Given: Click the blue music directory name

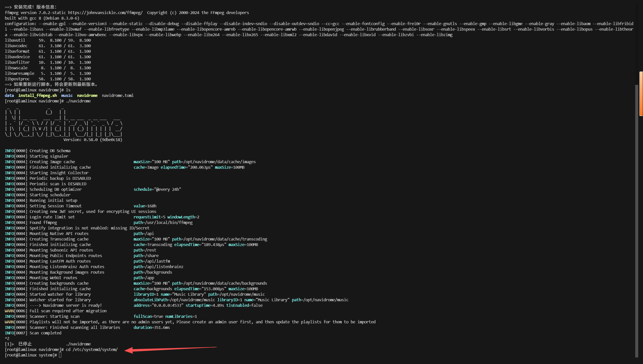Looking at the screenshot, I should [x=67, y=95].
